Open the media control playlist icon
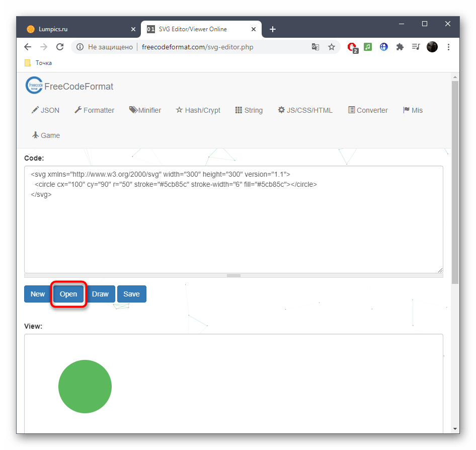The height and width of the screenshot is (450, 476). point(416,47)
